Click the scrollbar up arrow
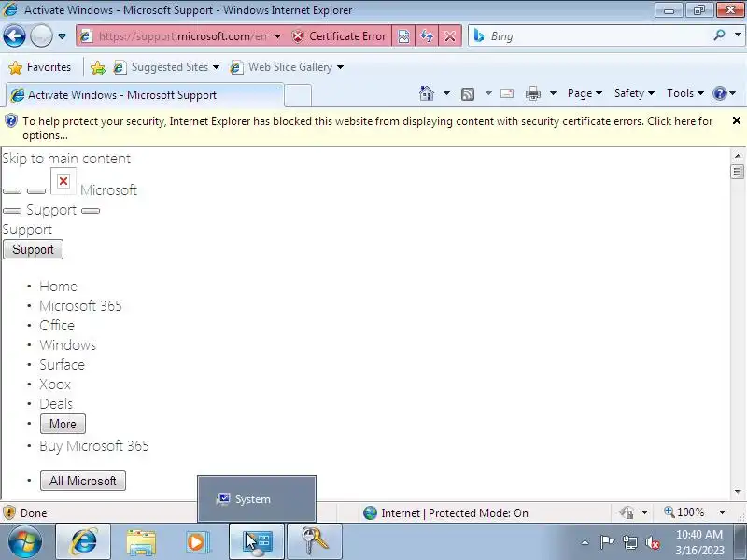 tap(738, 155)
